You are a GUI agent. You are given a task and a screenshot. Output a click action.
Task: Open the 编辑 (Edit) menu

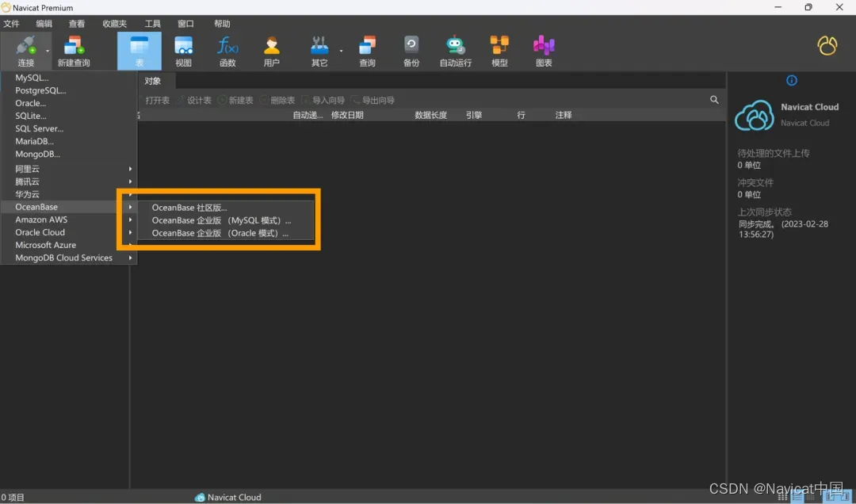pyautogui.click(x=44, y=24)
